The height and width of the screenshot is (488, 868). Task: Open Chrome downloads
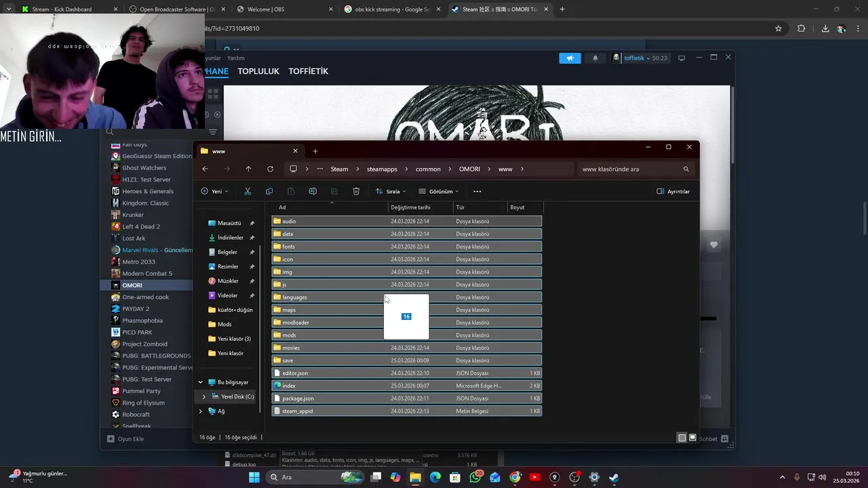click(x=825, y=28)
